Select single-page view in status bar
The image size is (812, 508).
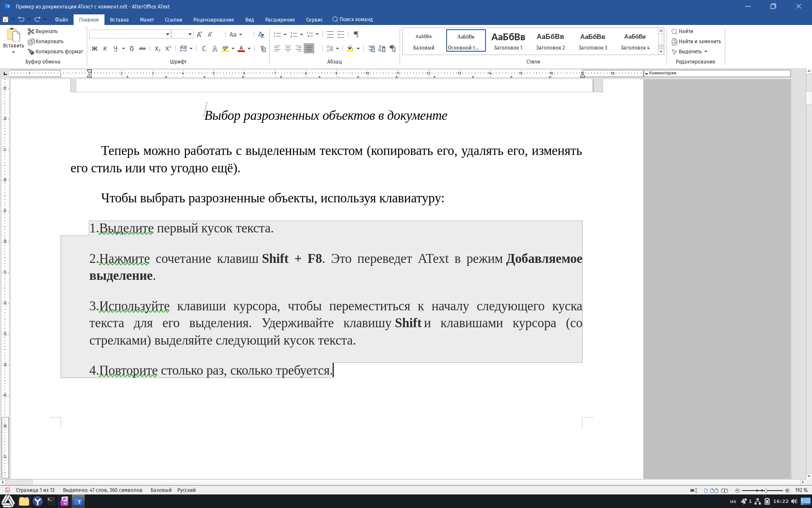coord(705,490)
